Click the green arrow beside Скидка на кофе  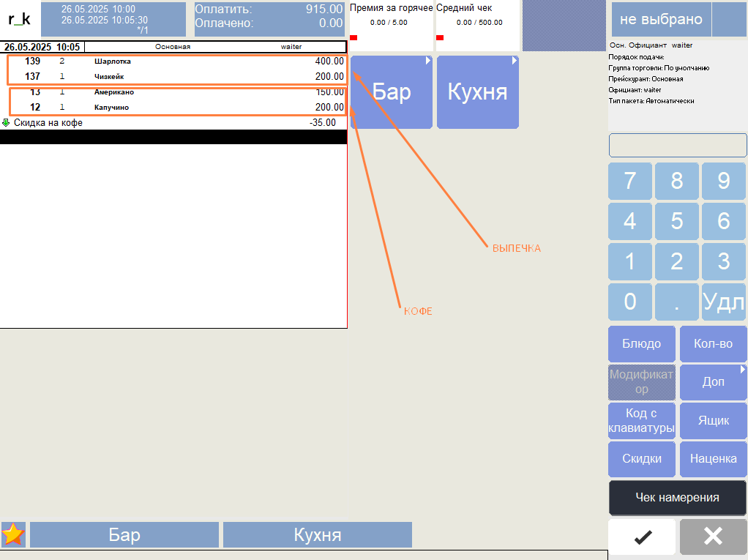click(7, 123)
